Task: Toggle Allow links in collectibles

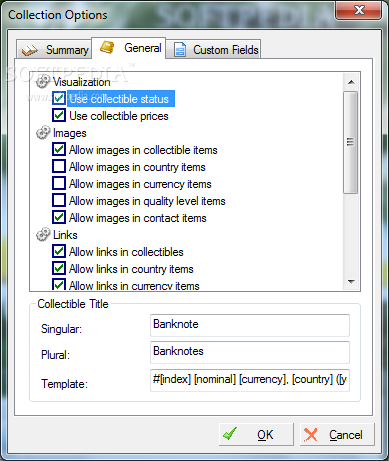Action: click(x=59, y=251)
